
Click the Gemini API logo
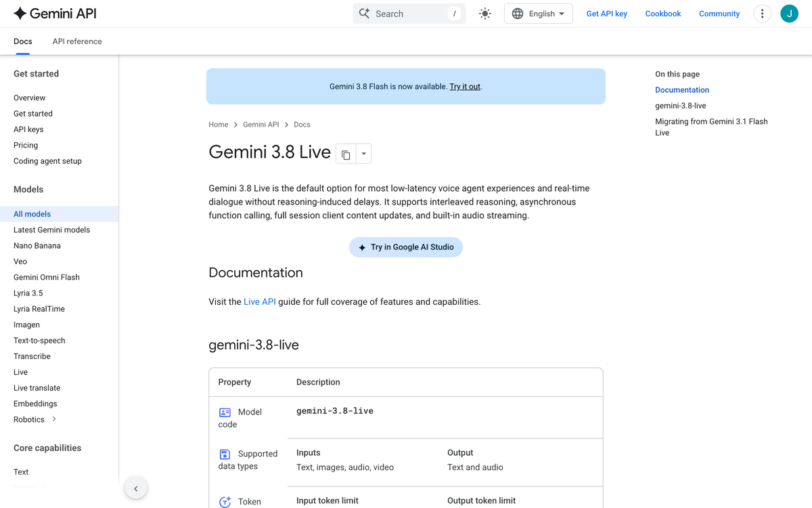[55, 14]
